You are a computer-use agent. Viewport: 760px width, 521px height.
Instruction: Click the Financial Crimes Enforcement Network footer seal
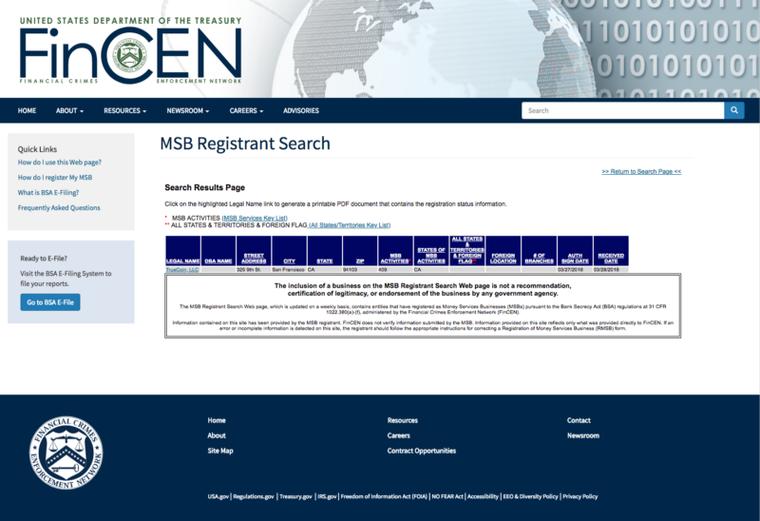tap(66, 453)
